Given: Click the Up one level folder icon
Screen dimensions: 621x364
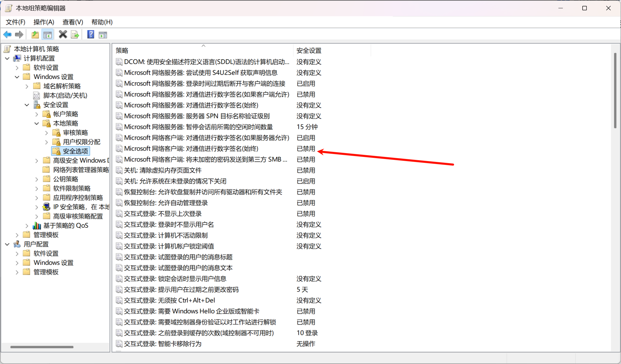Looking at the screenshot, I should tap(35, 35).
